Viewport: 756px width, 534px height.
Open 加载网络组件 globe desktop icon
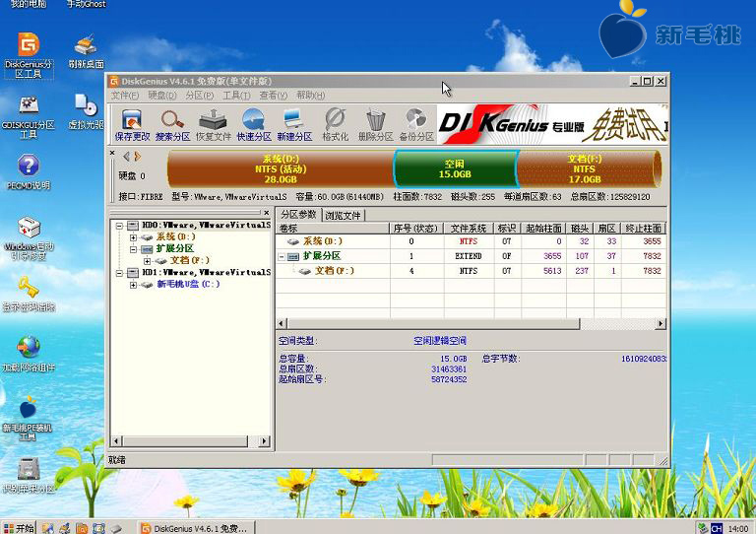(x=29, y=355)
